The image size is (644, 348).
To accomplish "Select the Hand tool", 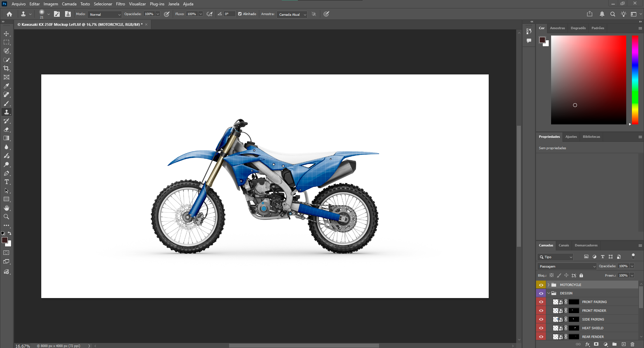I will coord(6,208).
